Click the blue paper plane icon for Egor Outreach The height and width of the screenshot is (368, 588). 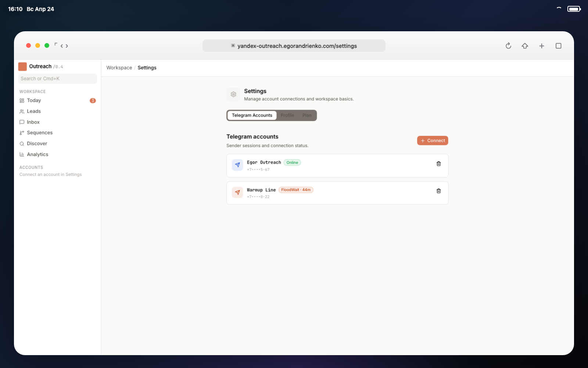click(x=237, y=165)
